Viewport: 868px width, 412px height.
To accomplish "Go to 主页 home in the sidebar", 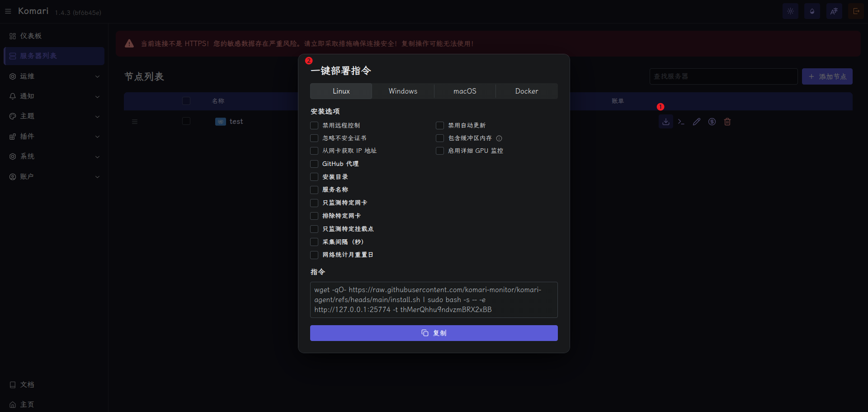I will click(54, 404).
